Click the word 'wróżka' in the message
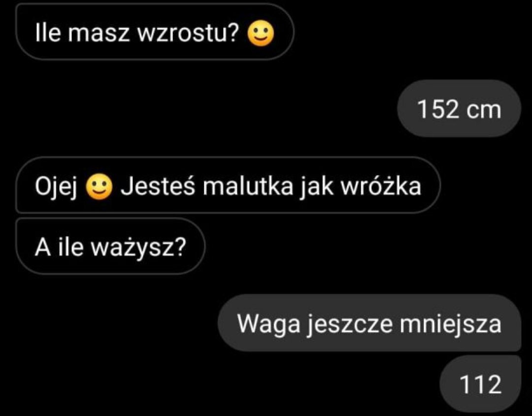Screen dimensions: 532x416 381,186
